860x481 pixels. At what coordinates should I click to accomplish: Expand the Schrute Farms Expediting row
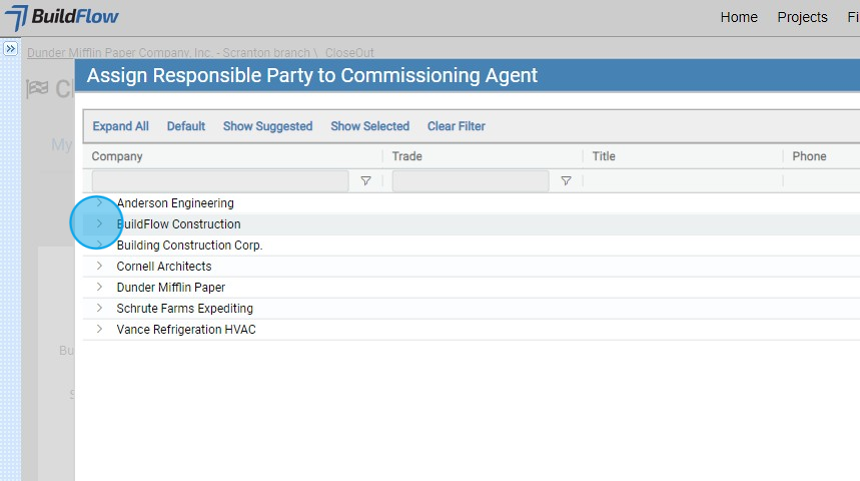point(99,308)
